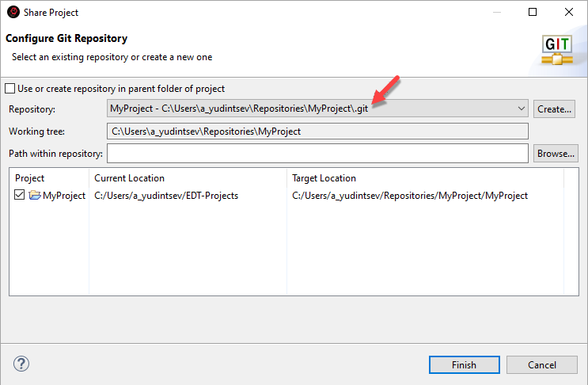Click the Target Location column header
This screenshot has height=385, width=588.
click(x=324, y=178)
